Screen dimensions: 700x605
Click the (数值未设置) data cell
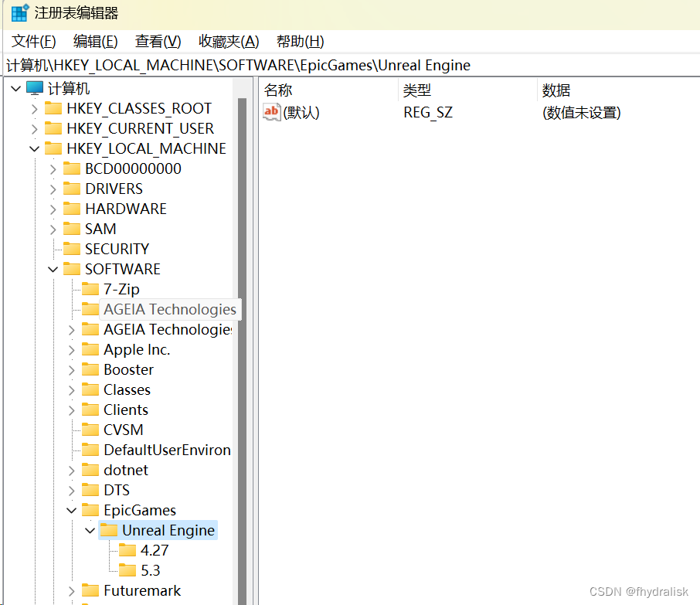[582, 113]
